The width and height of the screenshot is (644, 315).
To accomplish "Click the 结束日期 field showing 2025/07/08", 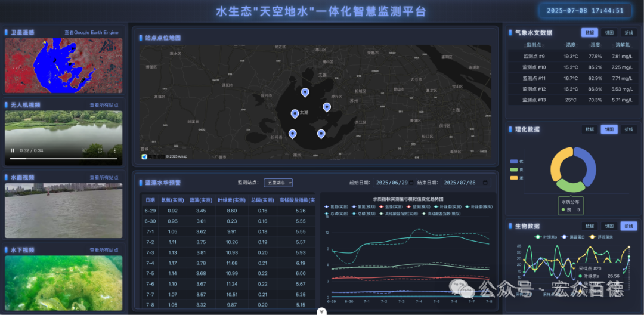I will 466,183.
